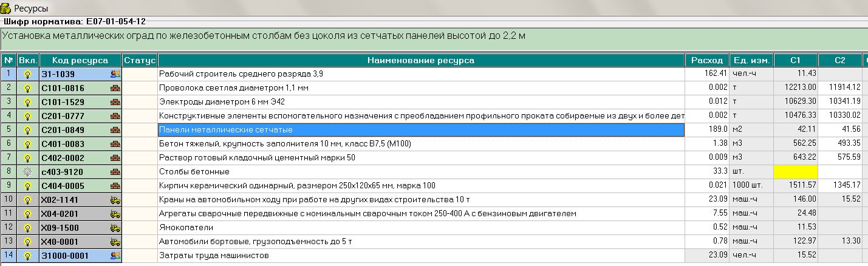
Task: Click the 189.0 quantity cell
Action: (x=707, y=130)
